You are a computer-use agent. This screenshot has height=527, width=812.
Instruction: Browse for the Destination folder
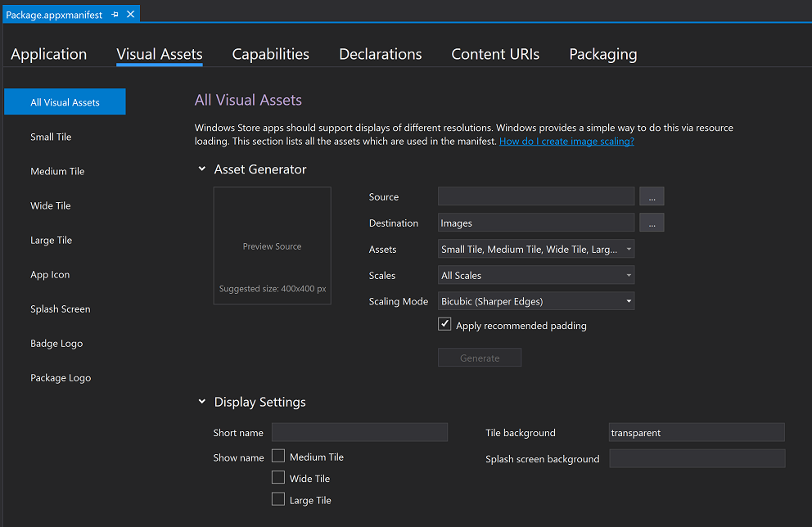[652, 223]
